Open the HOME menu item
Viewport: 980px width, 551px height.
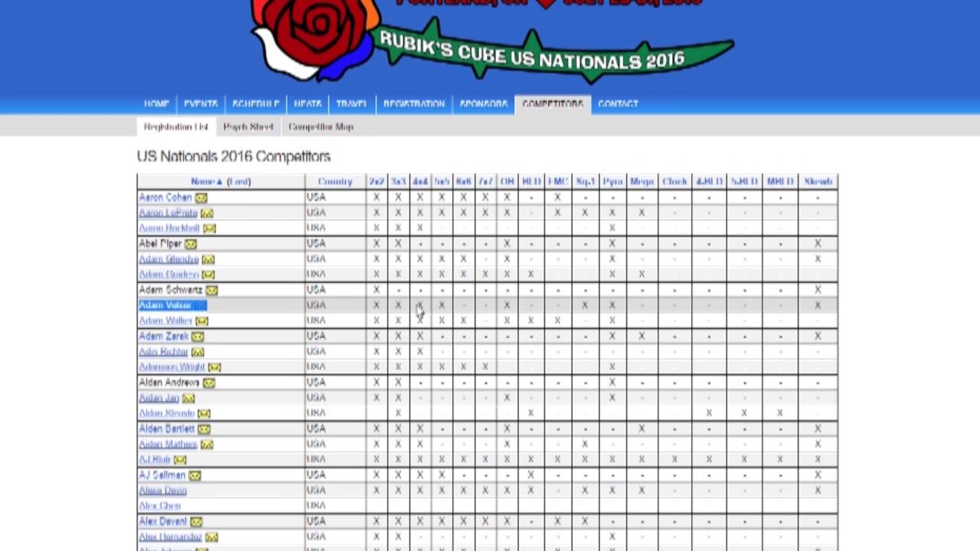click(x=156, y=104)
